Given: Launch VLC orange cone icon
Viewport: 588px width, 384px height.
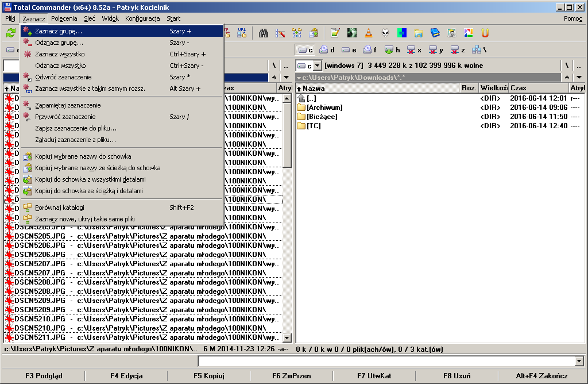Looking at the screenshot, I should tap(369, 33).
